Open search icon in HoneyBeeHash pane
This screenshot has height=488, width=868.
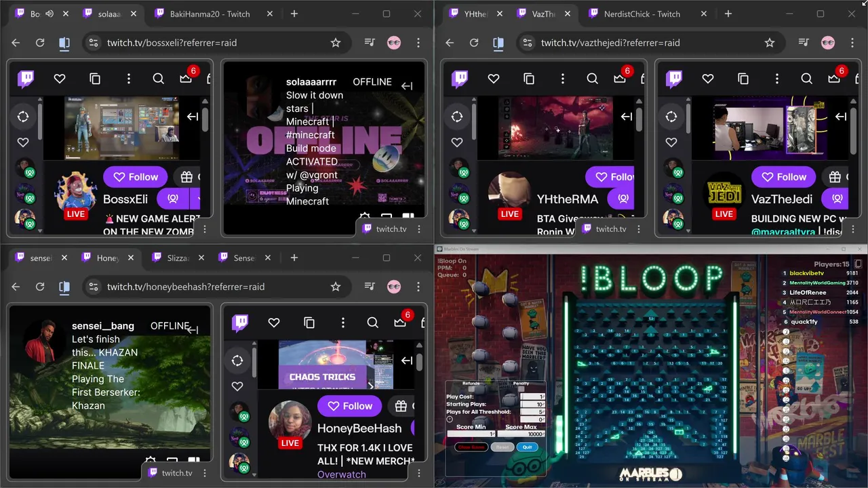tap(373, 323)
